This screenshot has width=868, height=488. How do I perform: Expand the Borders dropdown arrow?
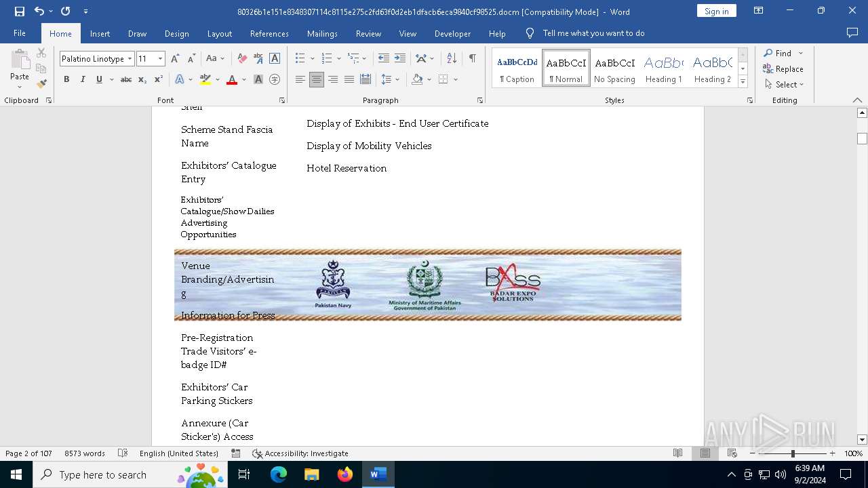click(x=455, y=79)
